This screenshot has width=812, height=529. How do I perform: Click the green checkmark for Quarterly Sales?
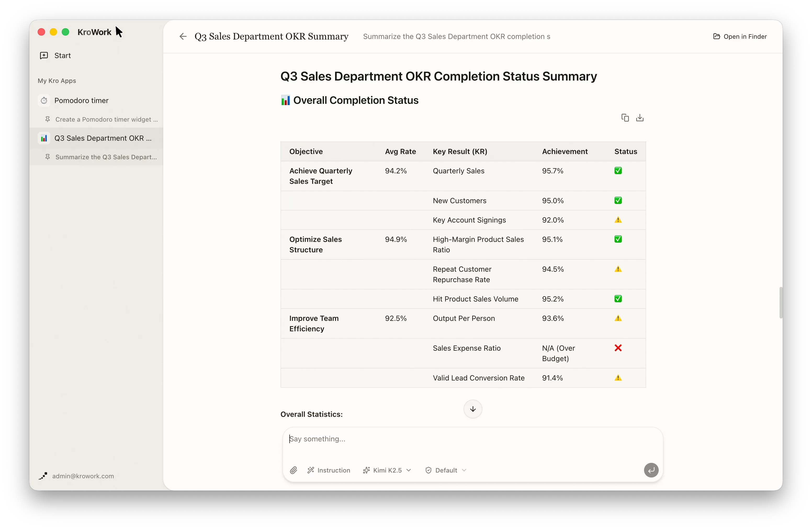(x=618, y=170)
